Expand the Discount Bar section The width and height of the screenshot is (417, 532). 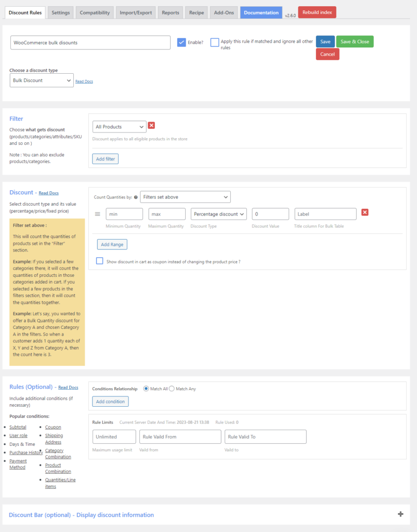(400, 514)
